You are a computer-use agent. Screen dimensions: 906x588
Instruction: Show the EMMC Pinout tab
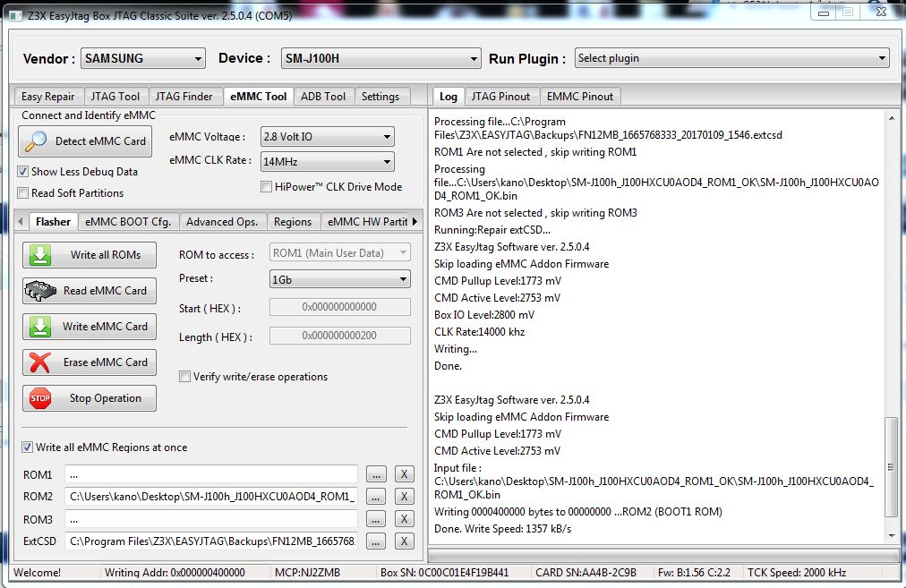click(x=580, y=97)
